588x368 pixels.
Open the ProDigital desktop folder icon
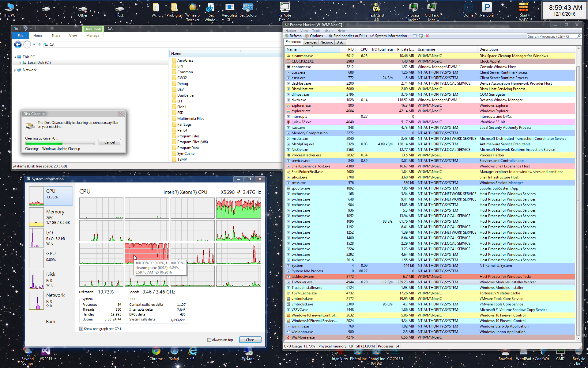click(175, 10)
